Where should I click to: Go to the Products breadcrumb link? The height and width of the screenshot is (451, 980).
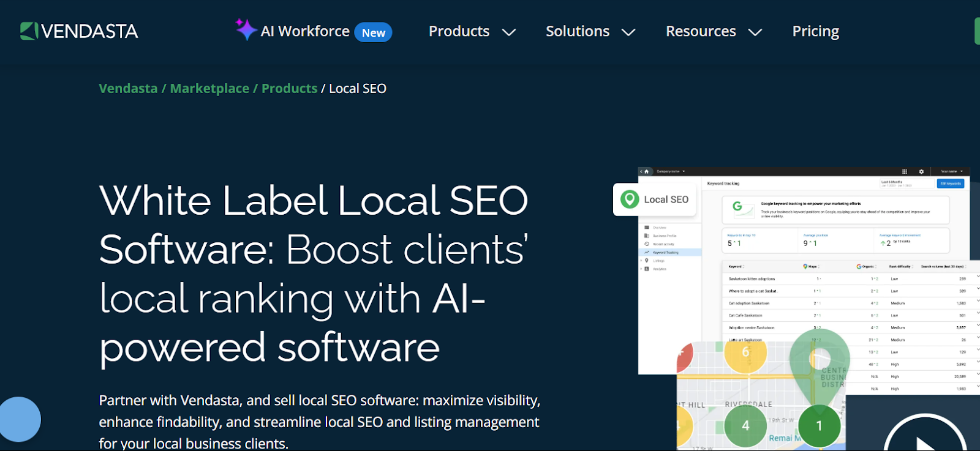[289, 89]
